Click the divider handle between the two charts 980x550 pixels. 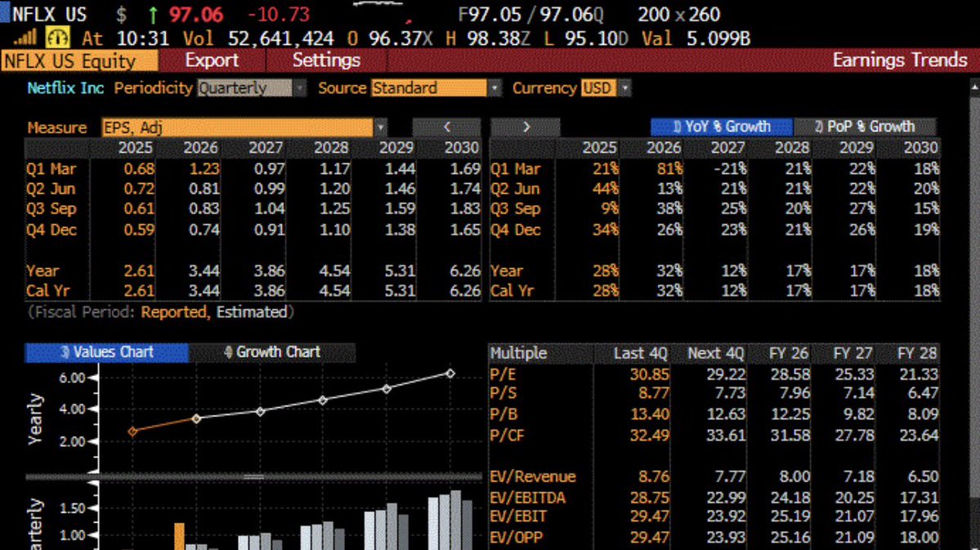click(253, 476)
